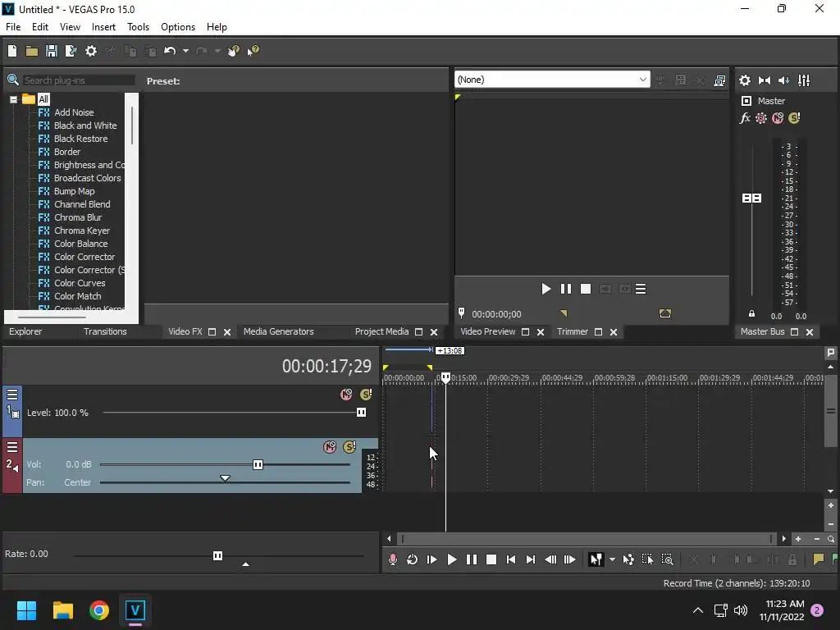The image size is (840, 630).
Task: Select the Chroma Keyer effect
Action: point(82,231)
